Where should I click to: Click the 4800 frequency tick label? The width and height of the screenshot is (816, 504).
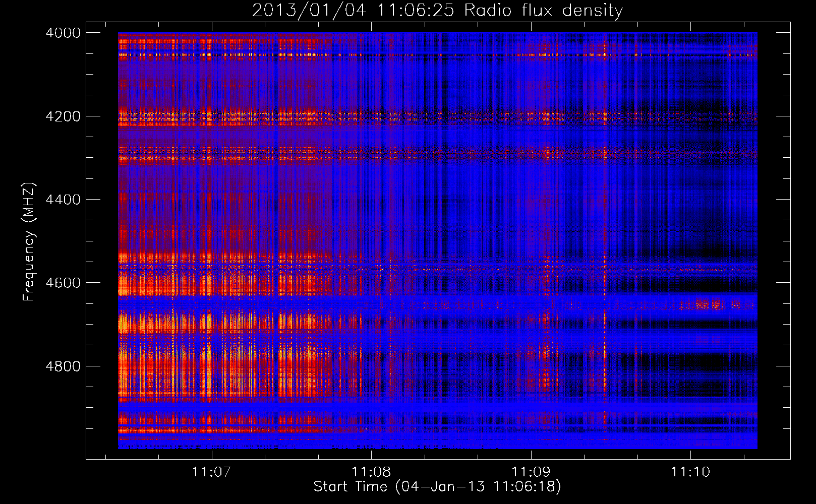(x=63, y=366)
